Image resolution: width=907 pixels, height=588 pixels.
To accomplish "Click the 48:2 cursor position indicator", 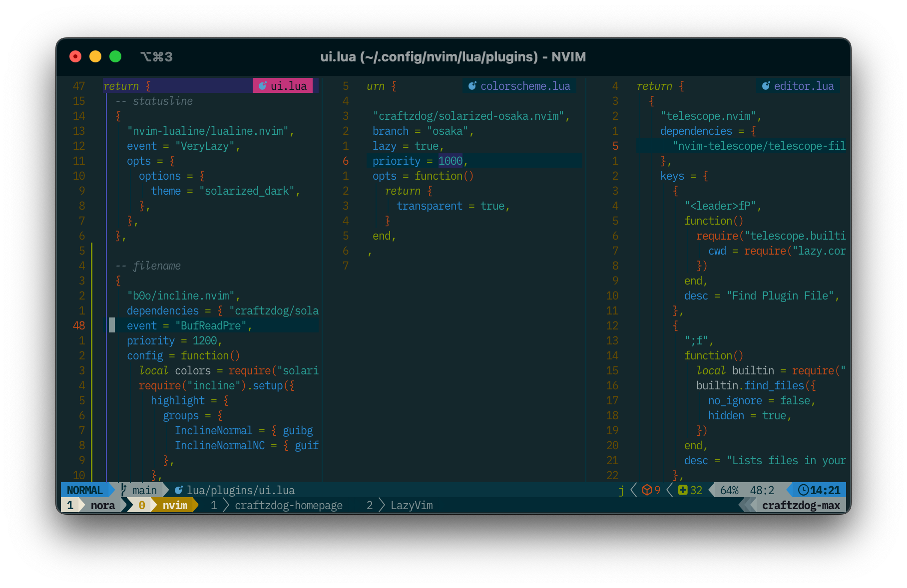I will (762, 490).
